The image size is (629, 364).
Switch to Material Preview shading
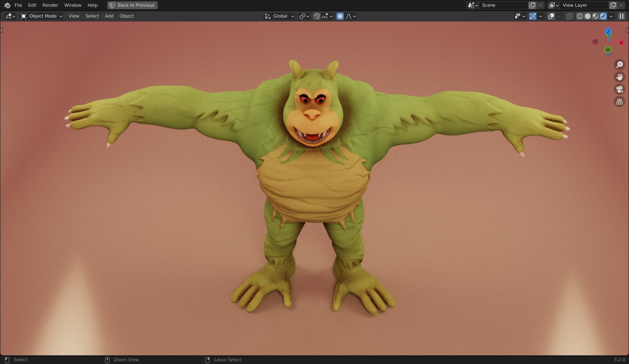[595, 16]
